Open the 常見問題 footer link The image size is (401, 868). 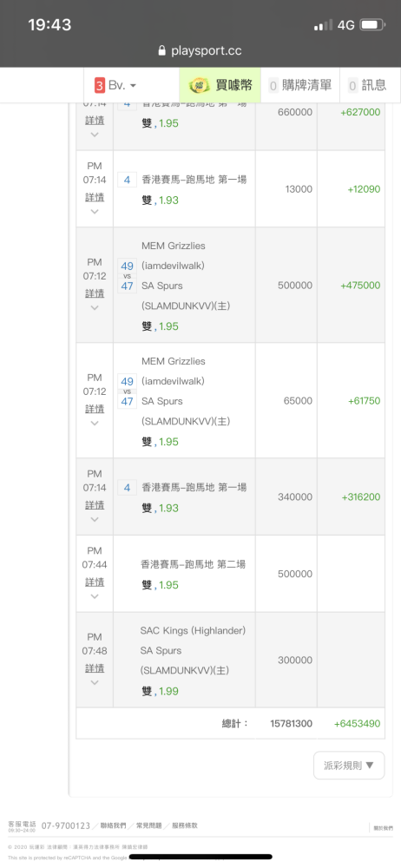tap(148, 825)
